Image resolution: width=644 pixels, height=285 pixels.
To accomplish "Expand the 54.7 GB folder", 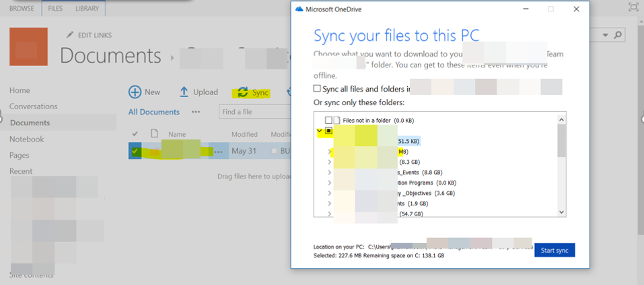I will coord(329,214).
